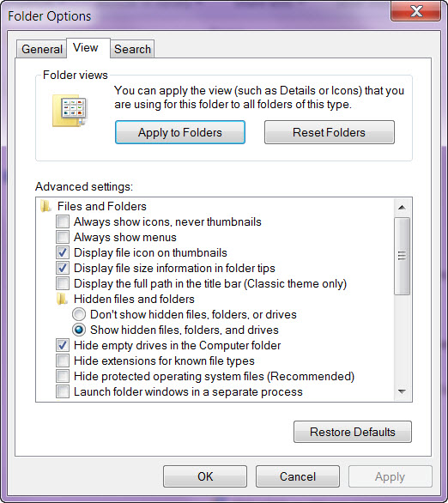Choose Show hidden files, folders, and drives
The height and width of the screenshot is (503, 448).
[x=79, y=330]
